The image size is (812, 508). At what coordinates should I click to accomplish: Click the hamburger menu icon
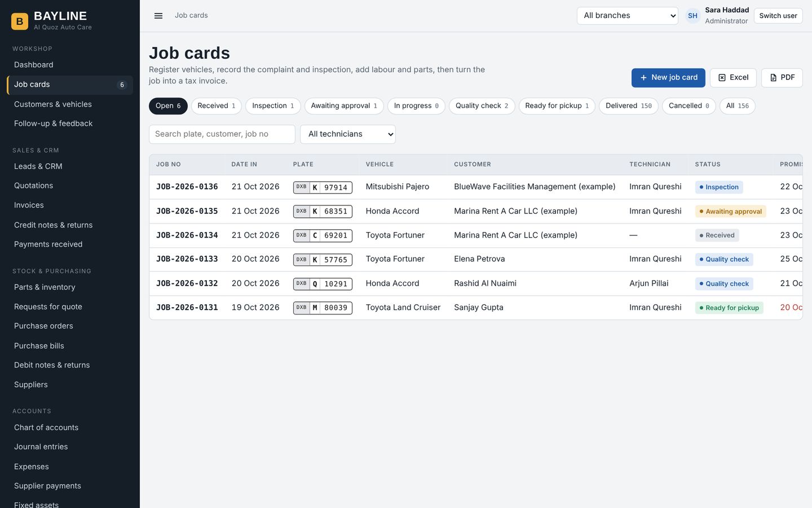pos(158,16)
